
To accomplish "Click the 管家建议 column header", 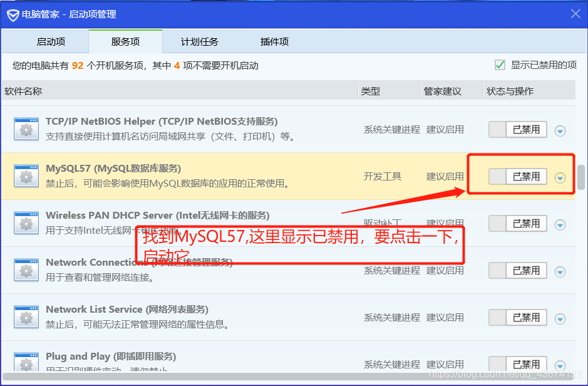I will [443, 91].
